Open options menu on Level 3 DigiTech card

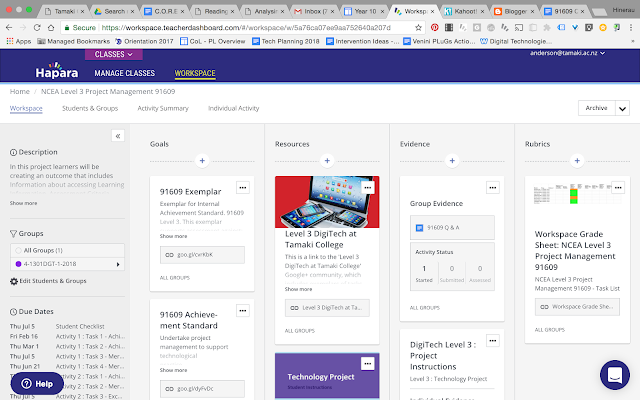[368, 188]
